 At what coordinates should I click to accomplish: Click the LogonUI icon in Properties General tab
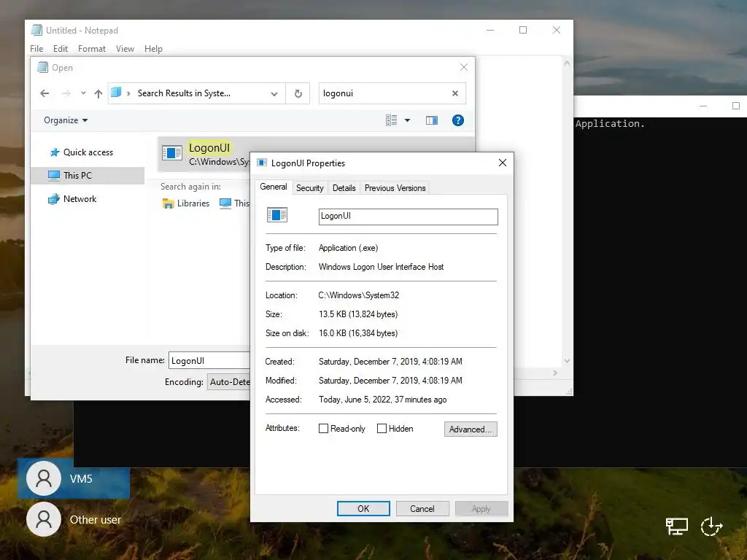tap(277, 215)
